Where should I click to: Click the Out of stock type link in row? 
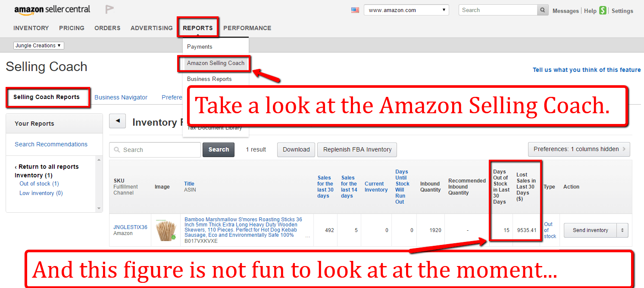[550, 230]
